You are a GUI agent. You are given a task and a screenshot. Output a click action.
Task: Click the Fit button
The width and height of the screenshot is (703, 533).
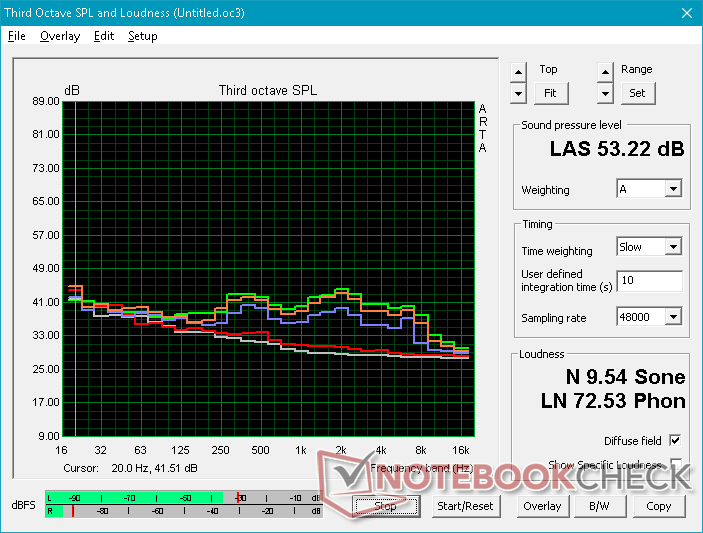click(x=551, y=93)
